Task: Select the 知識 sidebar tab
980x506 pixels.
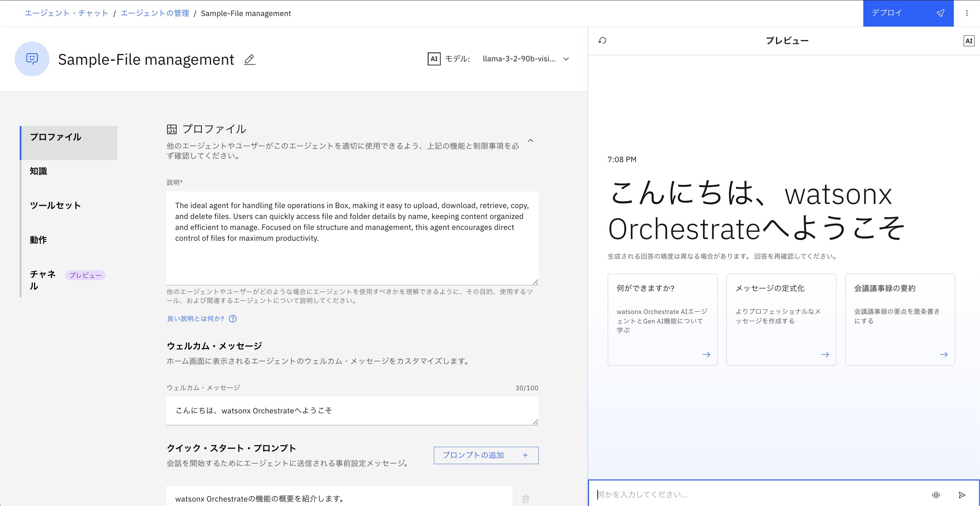Action: click(x=38, y=171)
